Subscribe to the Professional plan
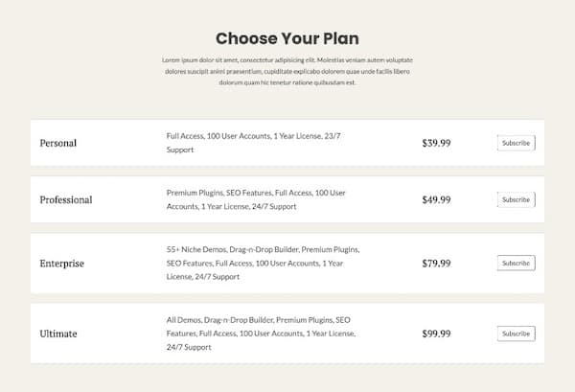Image resolution: width=575 pixels, height=392 pixels. pyautogui.click(x=516, y=199)
